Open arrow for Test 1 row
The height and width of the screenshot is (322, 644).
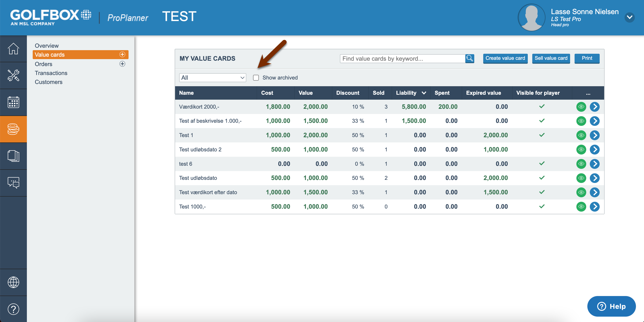coord(595,135)
